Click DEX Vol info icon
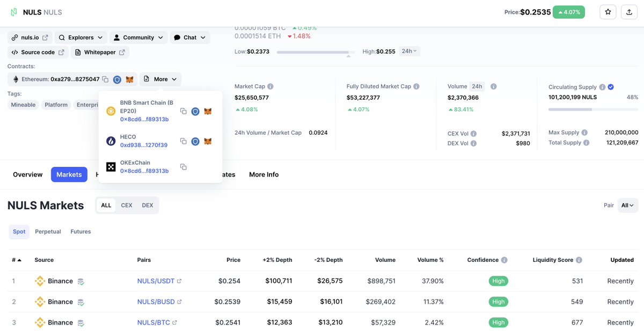The image size is (644, 331). [x=474, y=143]
